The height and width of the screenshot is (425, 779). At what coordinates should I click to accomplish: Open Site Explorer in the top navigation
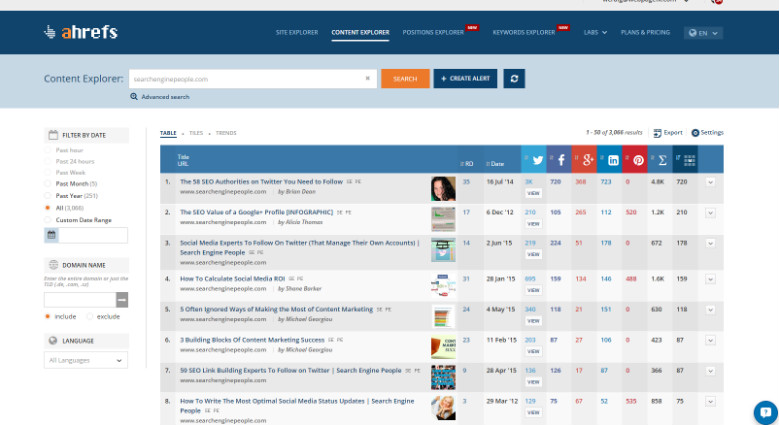click(x=296, y=33)
